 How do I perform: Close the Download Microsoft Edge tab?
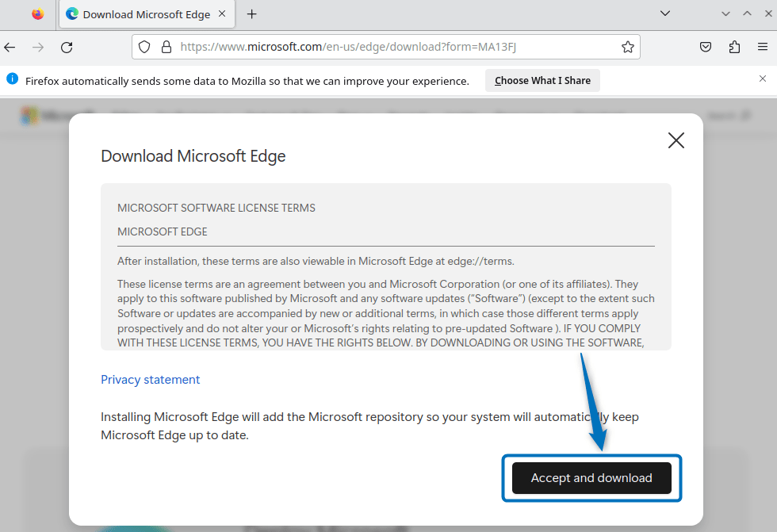click(224, 14)
